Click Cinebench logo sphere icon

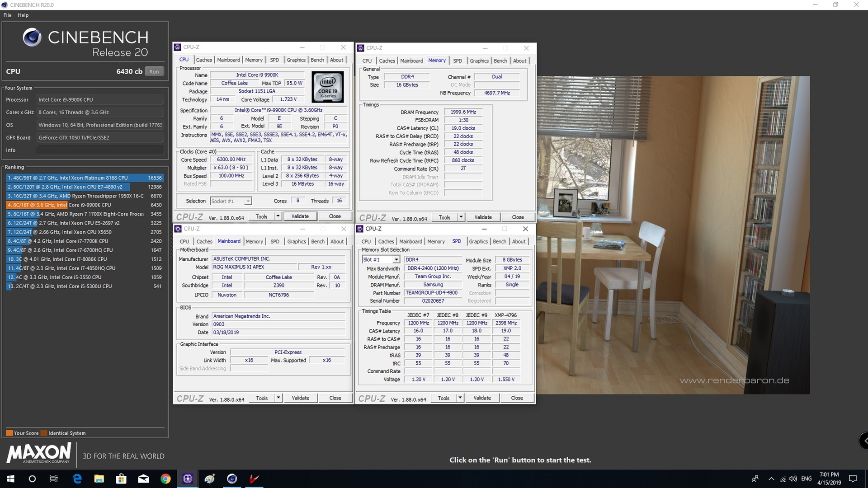[32, 37]
